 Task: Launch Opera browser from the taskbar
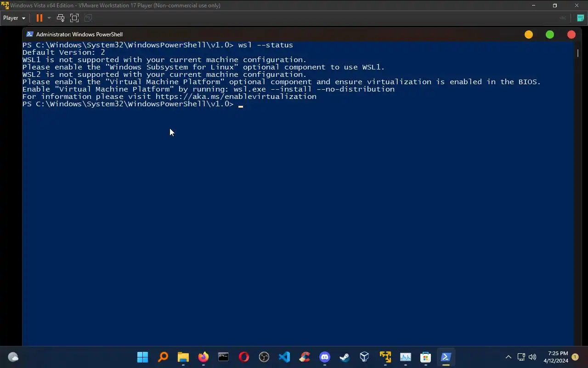coord(244,357)
